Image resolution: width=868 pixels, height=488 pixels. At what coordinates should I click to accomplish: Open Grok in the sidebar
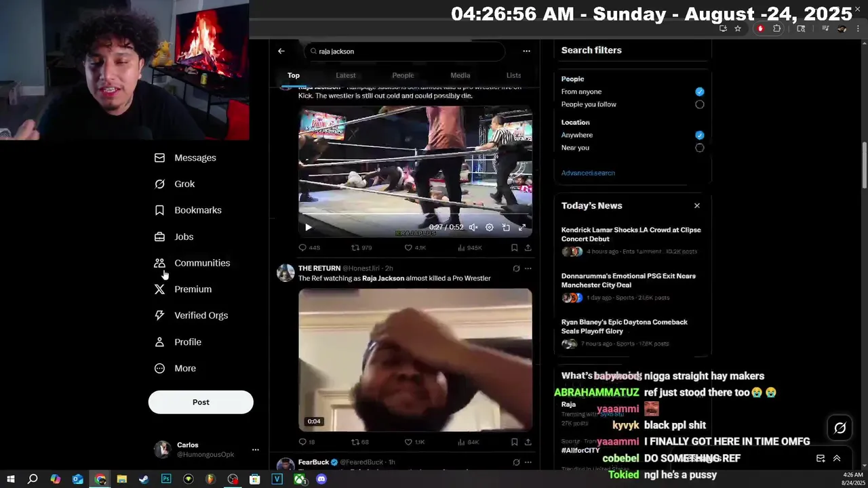pyautogui.click(x=174, y=184)
